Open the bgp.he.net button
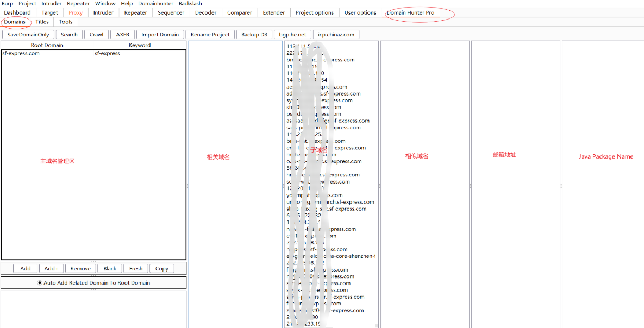This screenshot has width=644, height=328. pos(292,34)
